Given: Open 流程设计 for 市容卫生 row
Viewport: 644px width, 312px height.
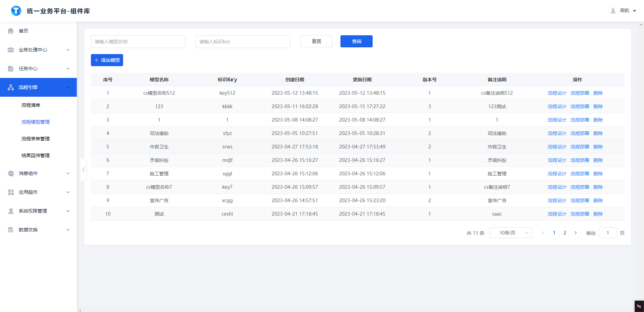Looking at the screenshot, I should [557, 147].
